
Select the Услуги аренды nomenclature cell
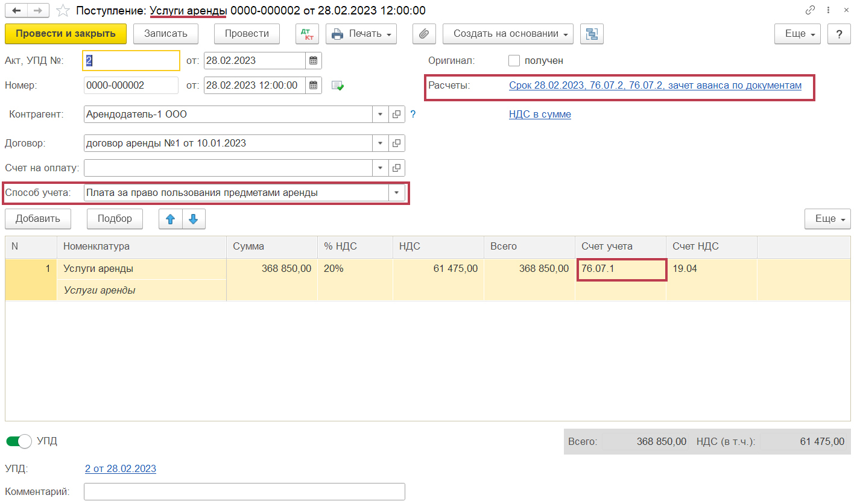click(142, 269)
